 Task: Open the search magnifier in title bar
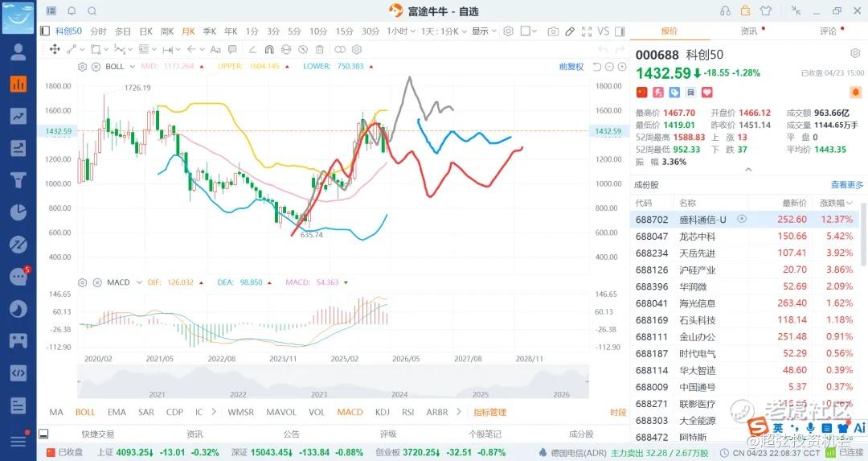[x=92, y=11]
